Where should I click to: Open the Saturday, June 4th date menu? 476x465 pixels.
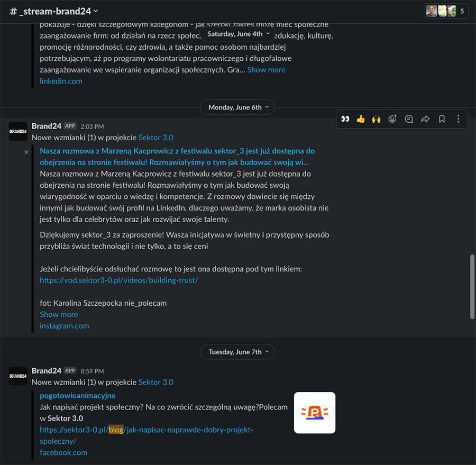point(237,34)
